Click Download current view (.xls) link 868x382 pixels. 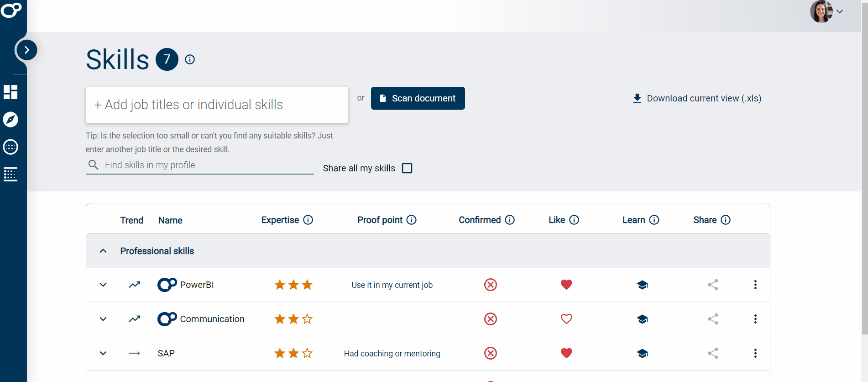click(697, 98)
